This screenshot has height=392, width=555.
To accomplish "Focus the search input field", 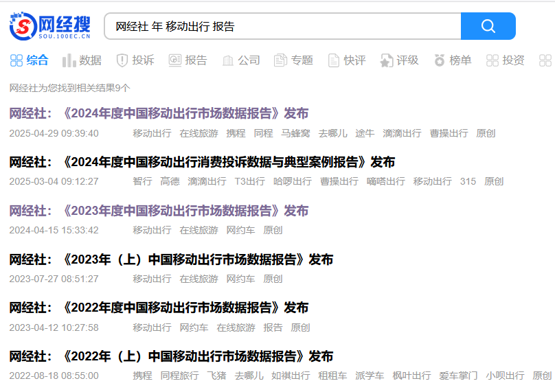I will click(282, 26).
